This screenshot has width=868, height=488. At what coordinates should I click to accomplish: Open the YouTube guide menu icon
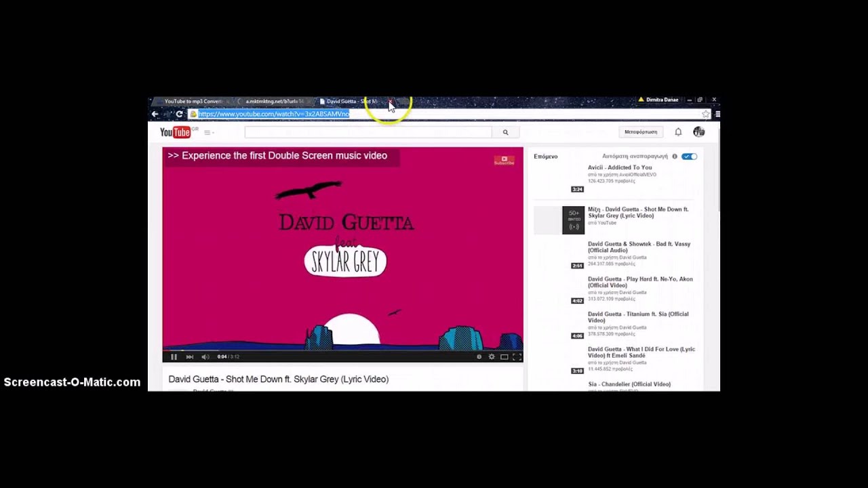208,133
